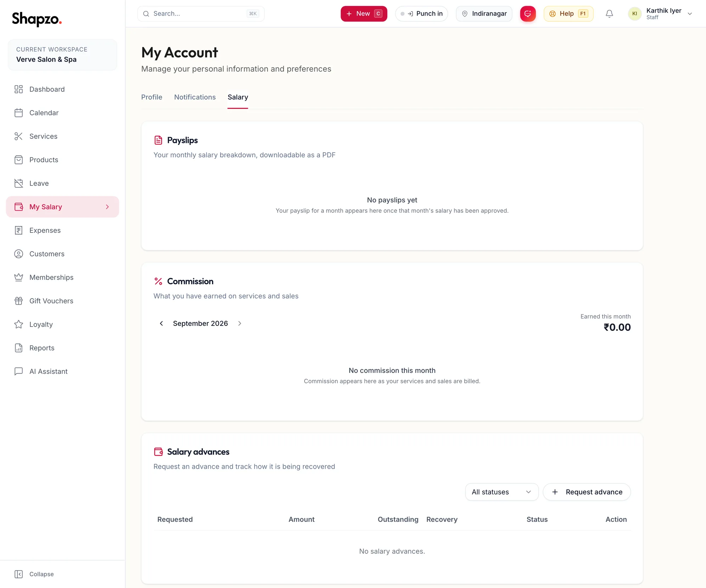Open the All statuses filter dropdown
The width and height of the screenshot is (706, 588).
click(502, 492)
